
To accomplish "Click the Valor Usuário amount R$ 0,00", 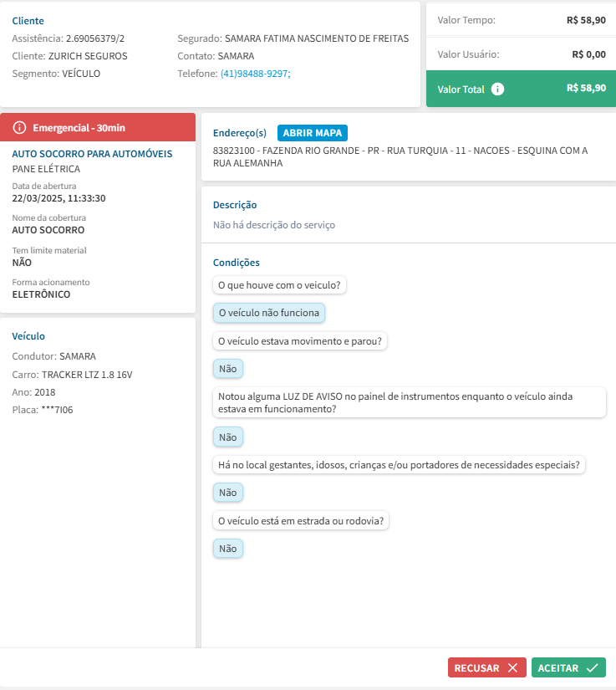I will point(588,54).
